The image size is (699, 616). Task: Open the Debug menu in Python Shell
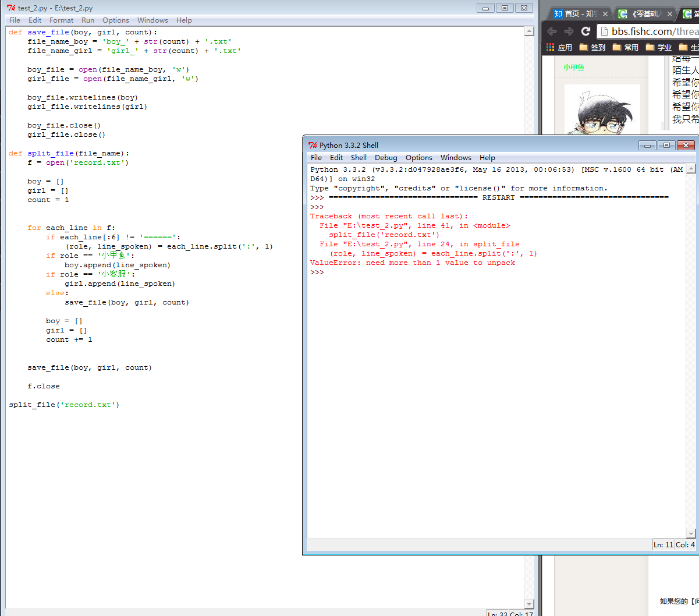(386, 157)
